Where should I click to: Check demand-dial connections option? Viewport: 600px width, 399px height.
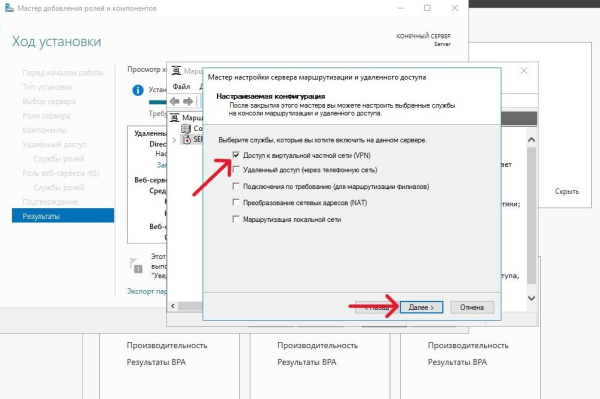[236, 186]
